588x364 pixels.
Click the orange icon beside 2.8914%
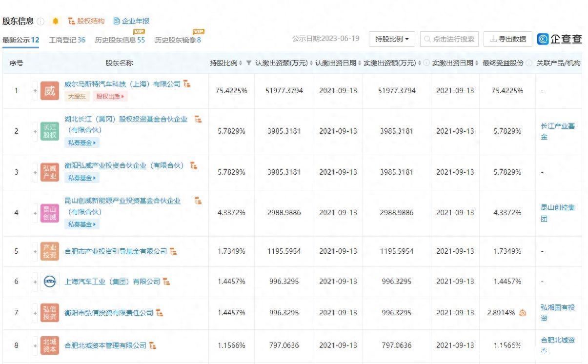[x=523, y=313]
